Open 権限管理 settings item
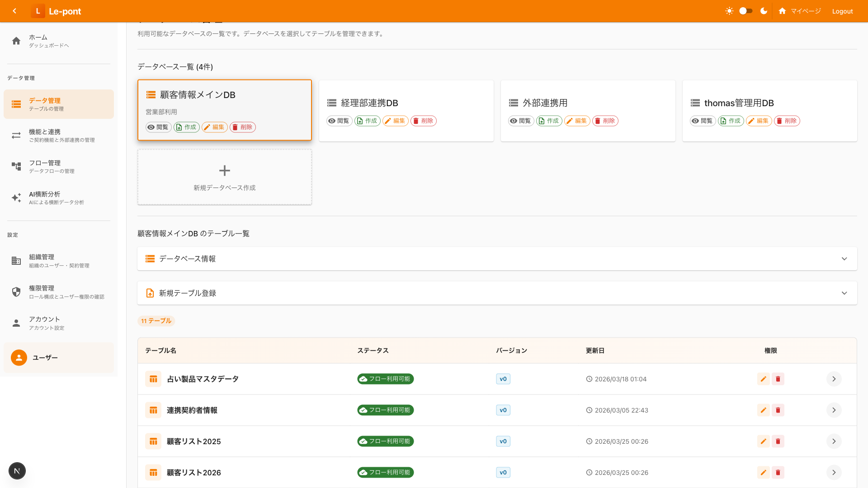 (59, 292)
